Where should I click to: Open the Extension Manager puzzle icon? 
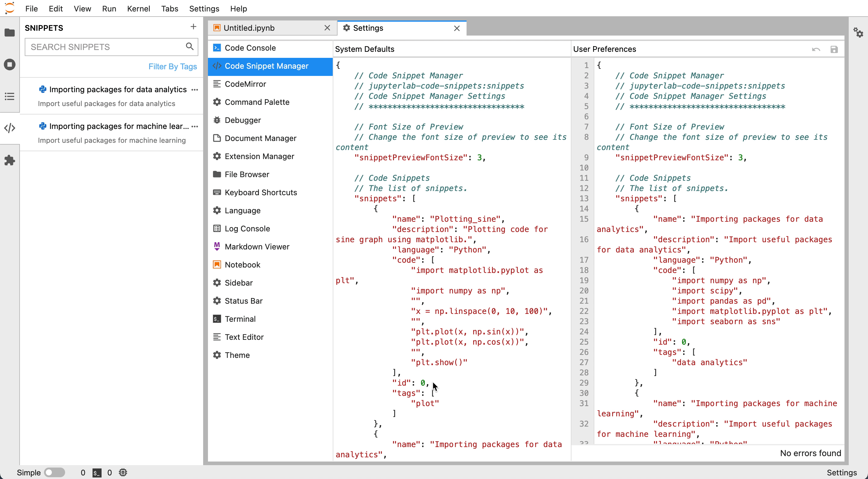(10, 160)
